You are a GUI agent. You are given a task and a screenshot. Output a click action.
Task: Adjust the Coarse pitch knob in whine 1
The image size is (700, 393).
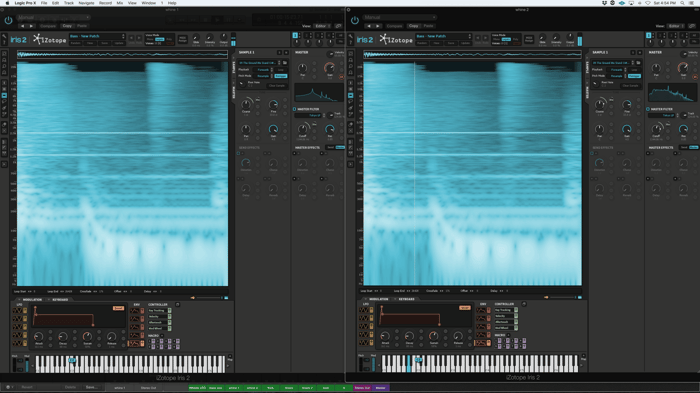[246, 105]
